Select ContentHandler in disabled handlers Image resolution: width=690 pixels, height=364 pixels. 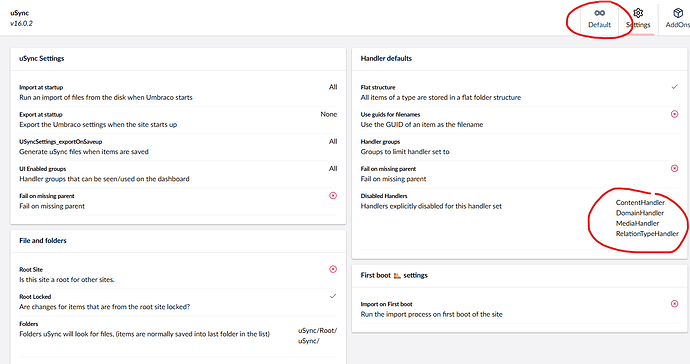click(x=640, y=202)
